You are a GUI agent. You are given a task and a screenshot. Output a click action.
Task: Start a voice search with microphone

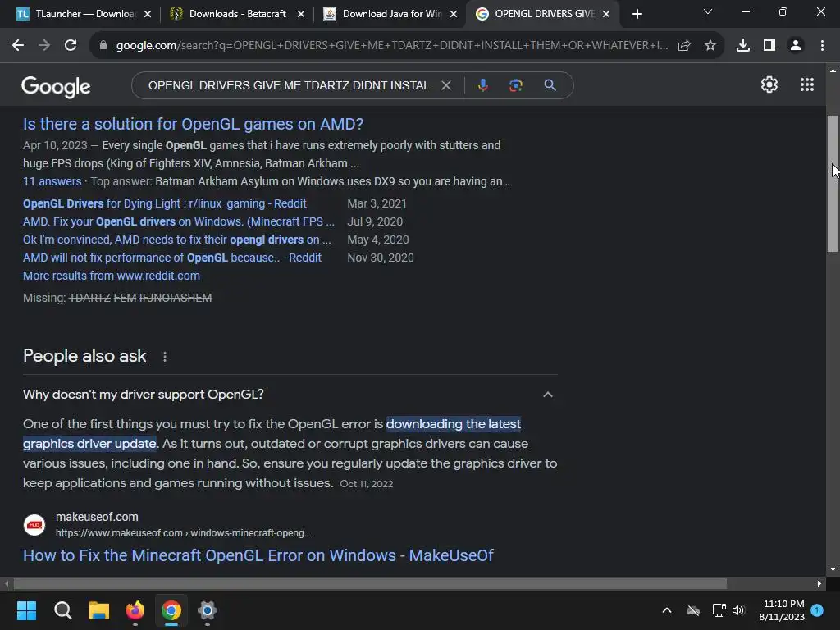[x=482, y=85]
